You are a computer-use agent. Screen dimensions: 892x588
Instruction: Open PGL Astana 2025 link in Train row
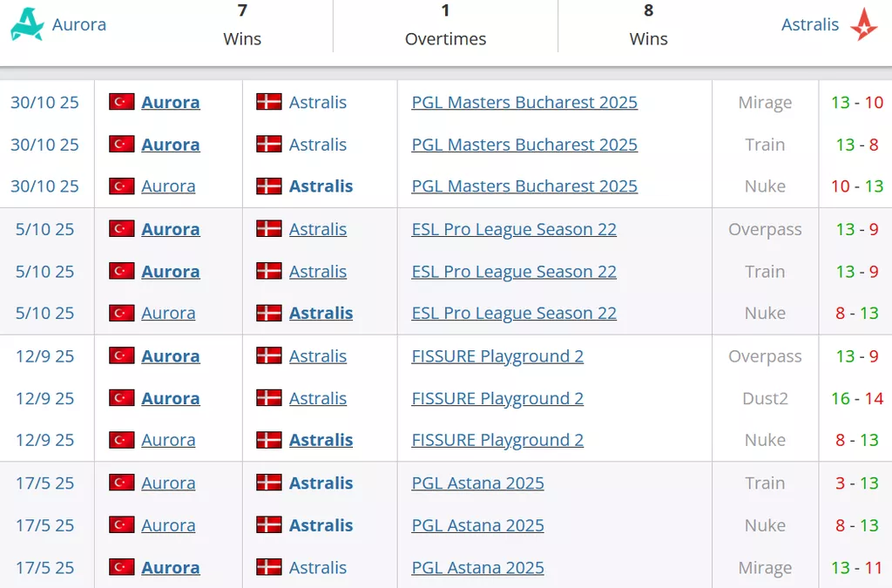pos(477,483)
